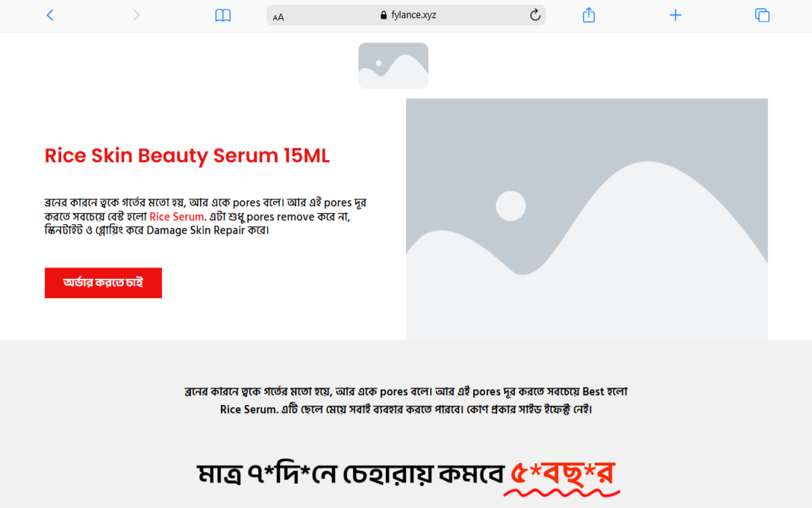
Task: Go back to the previous page
Action: pos(50,15)
